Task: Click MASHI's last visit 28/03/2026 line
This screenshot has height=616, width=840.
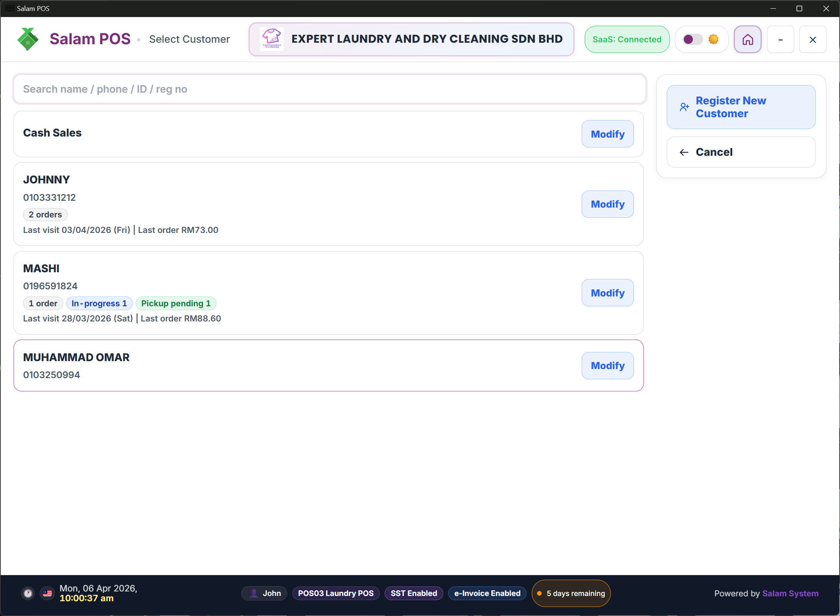Action: point(122,318)
